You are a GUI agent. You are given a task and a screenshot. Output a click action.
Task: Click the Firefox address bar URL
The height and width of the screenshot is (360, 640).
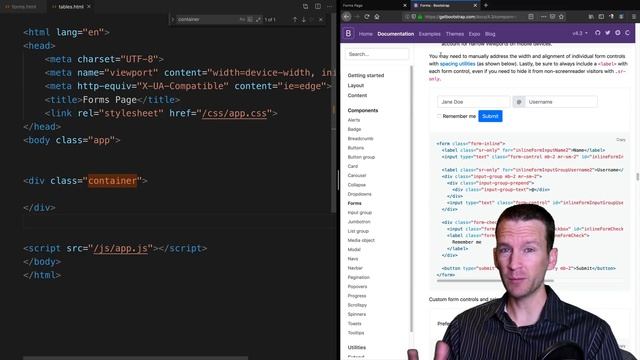(x=471, y=17)
